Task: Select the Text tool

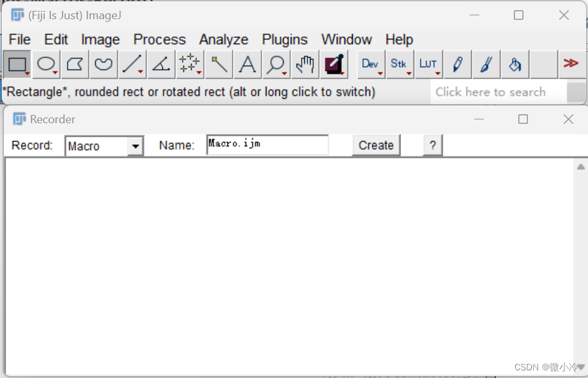Action: pos(247,64)
